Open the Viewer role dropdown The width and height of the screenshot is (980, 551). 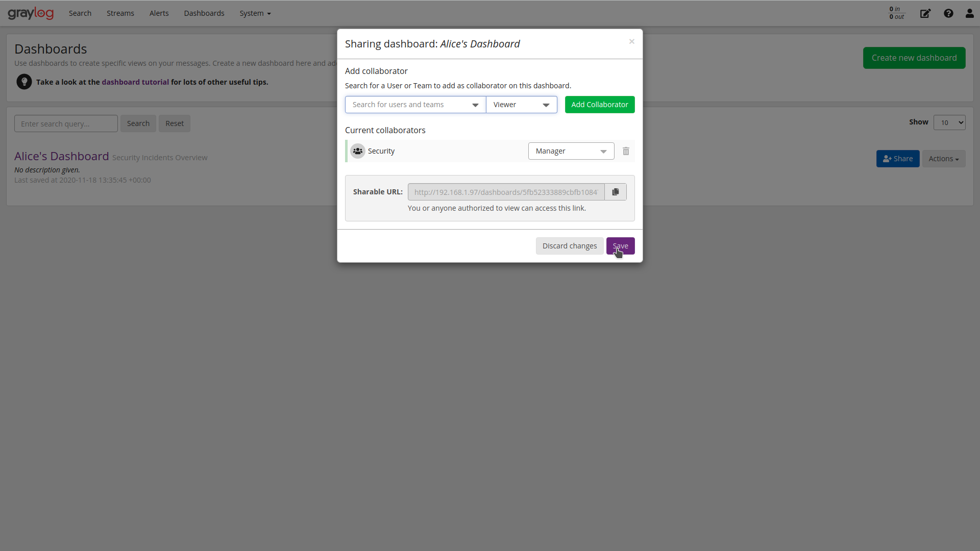coord(521,104)
